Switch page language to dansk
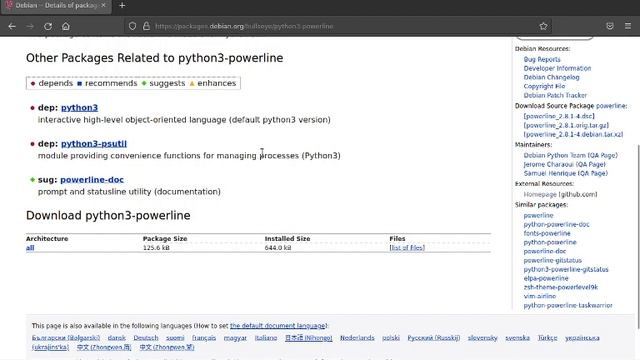640x360 pixels. tap(117, 338)
